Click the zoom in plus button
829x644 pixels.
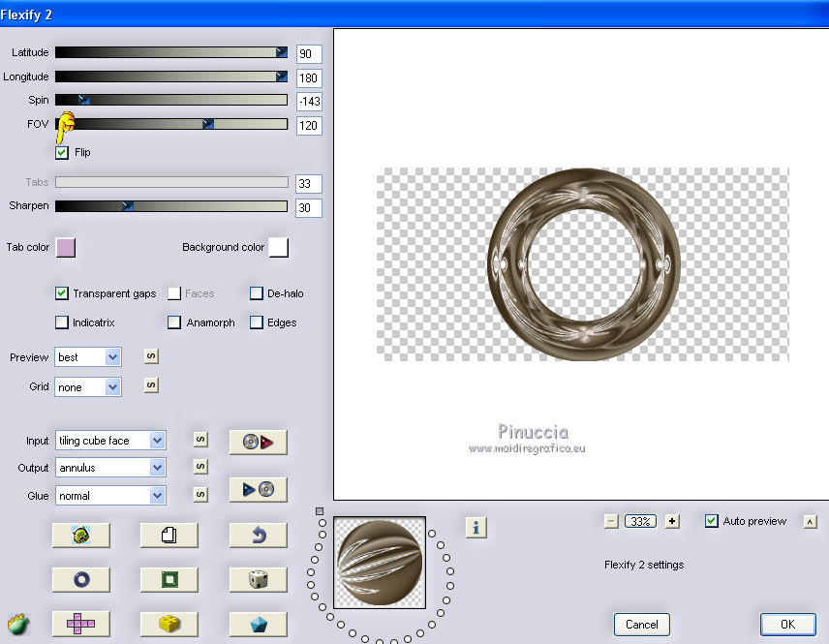672,521
